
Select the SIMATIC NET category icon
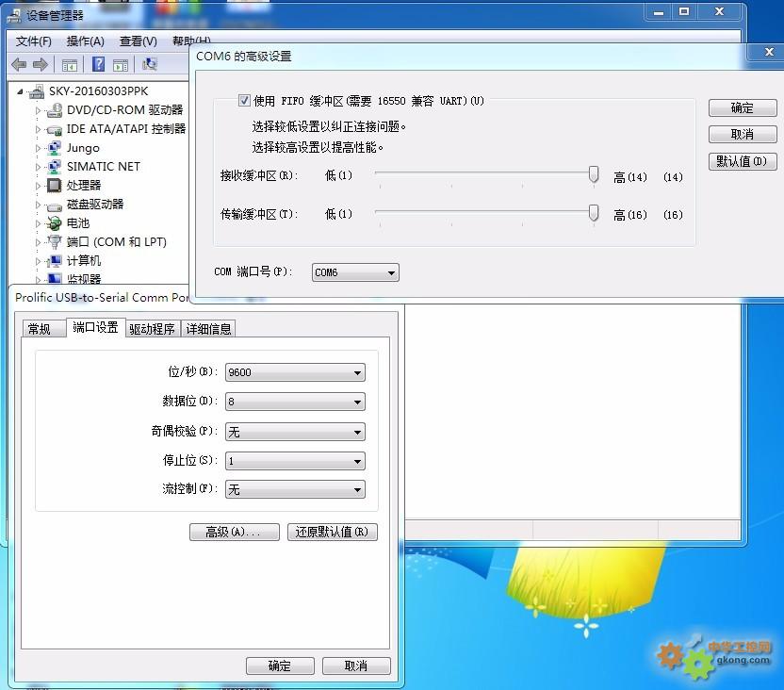coord(55,167)
